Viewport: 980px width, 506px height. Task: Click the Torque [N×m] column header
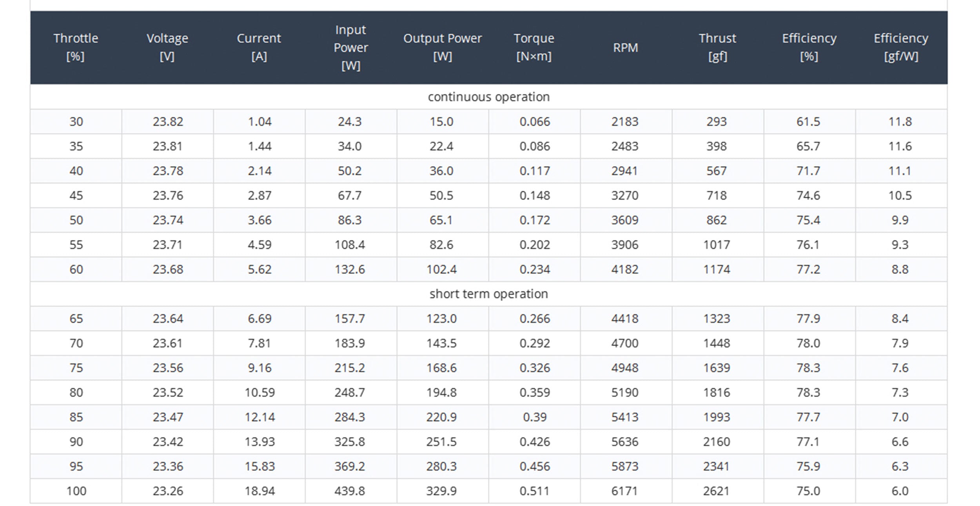pos(534,47)
